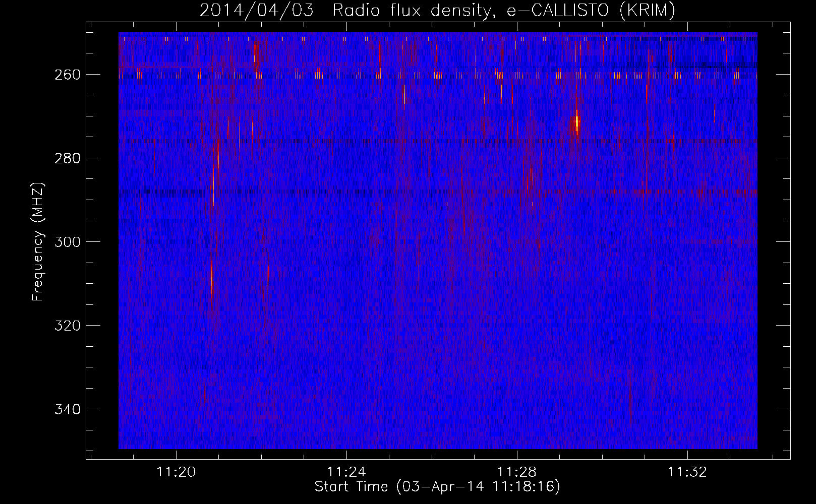Click the Start Time axis title
The height and width of the screenshot is (504, 816).
pyautogui.click(x=437, y=487)
